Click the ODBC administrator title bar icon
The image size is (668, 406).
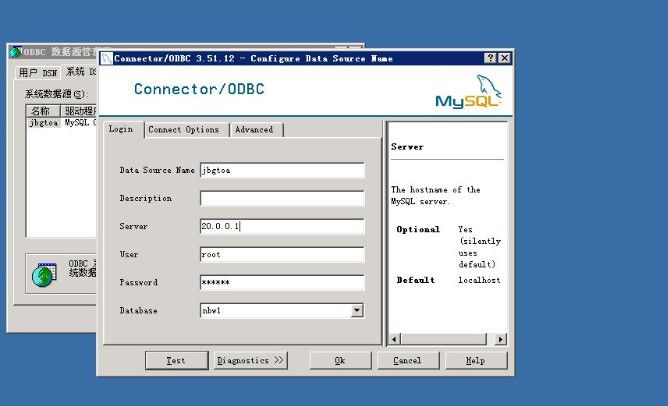click(15, 52)
